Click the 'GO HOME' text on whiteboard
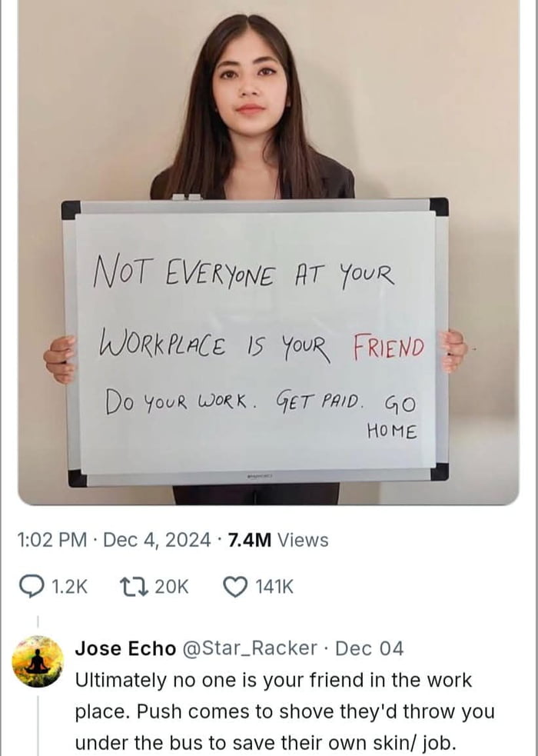538x756 pixels. point(392,417)
